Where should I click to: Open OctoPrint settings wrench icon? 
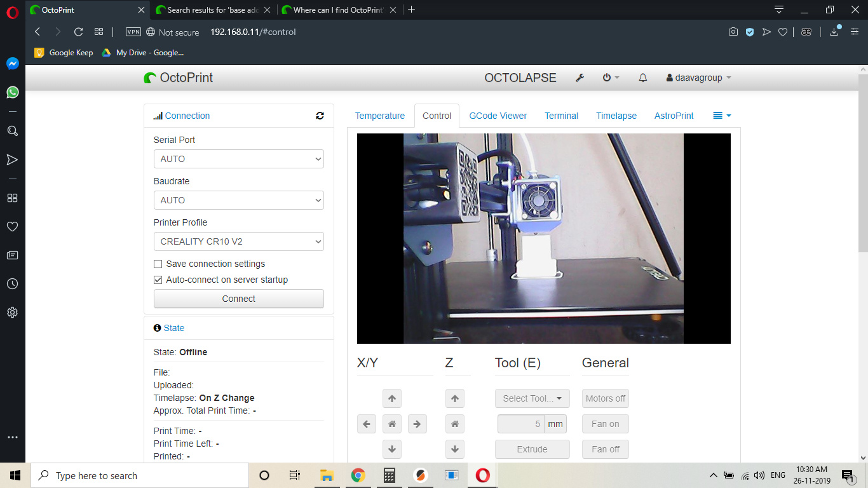click(580, 78)
